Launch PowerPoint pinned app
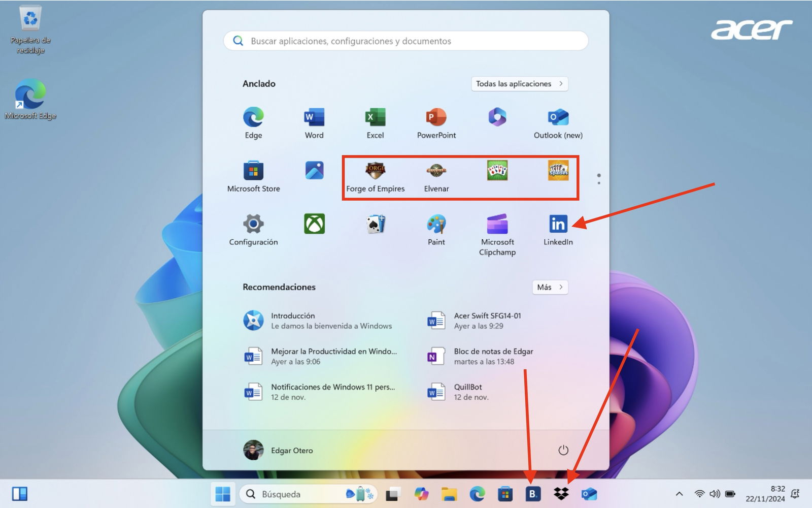Screen dimensions: 812x508 coord(436,123)
